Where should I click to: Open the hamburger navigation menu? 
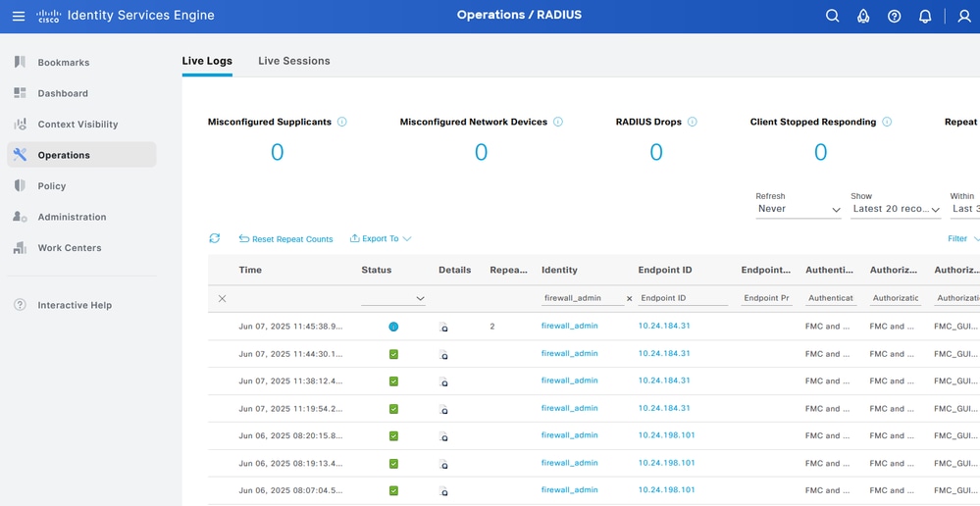coord(19,16)
